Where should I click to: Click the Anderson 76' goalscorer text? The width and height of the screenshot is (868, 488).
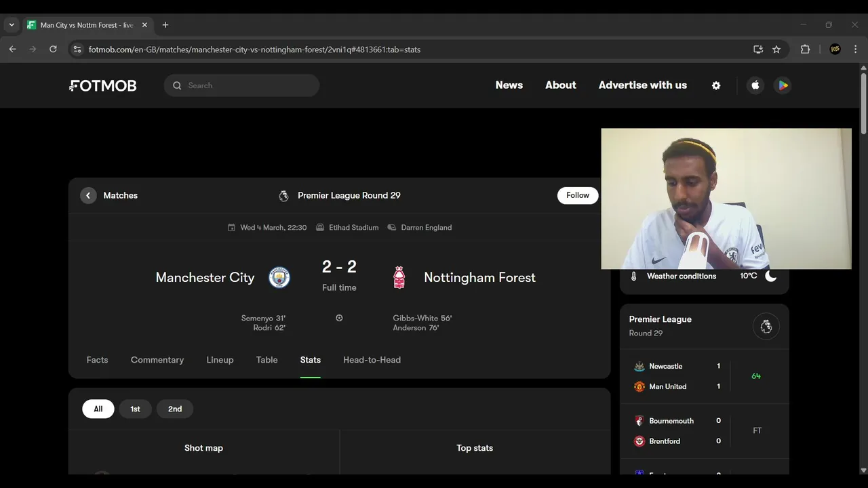point(416,327)
